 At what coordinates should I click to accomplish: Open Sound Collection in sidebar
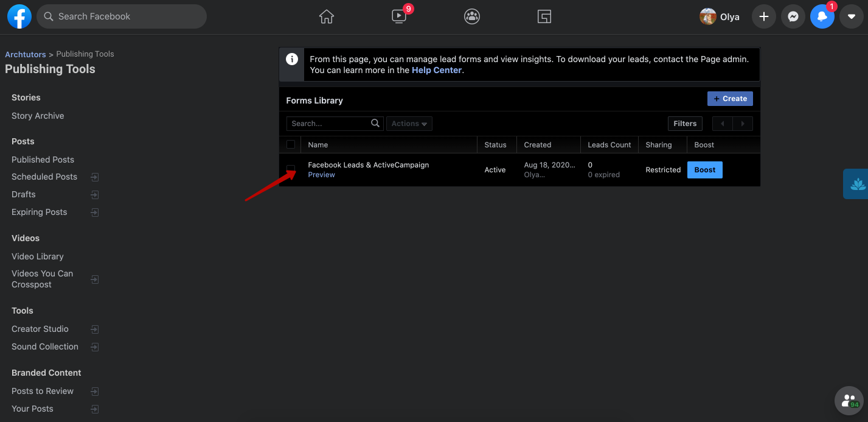(45, 346)
